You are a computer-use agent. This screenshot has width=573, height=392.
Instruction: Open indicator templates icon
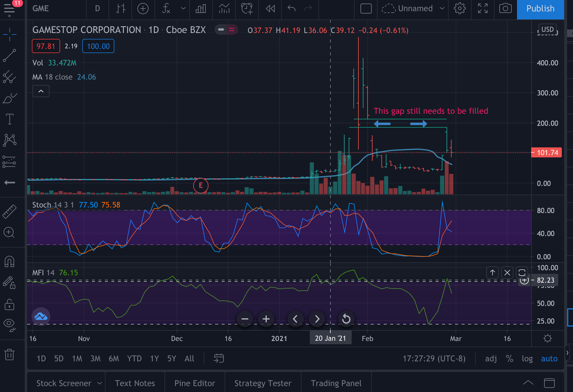click(224, 9)
